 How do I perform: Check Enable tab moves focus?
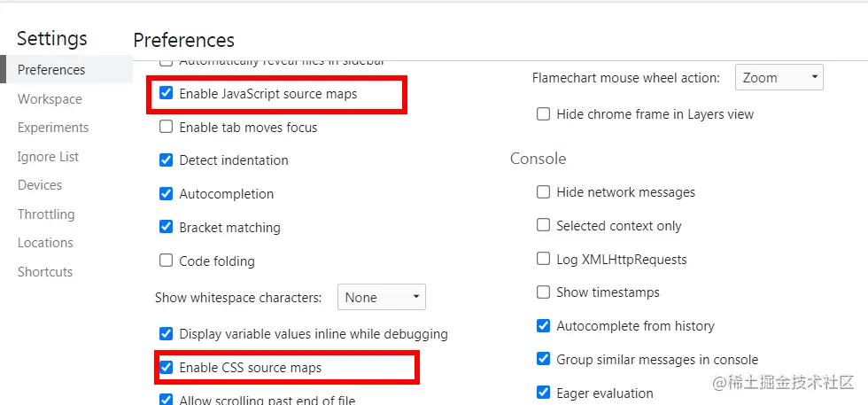click(x=166, y=127)
